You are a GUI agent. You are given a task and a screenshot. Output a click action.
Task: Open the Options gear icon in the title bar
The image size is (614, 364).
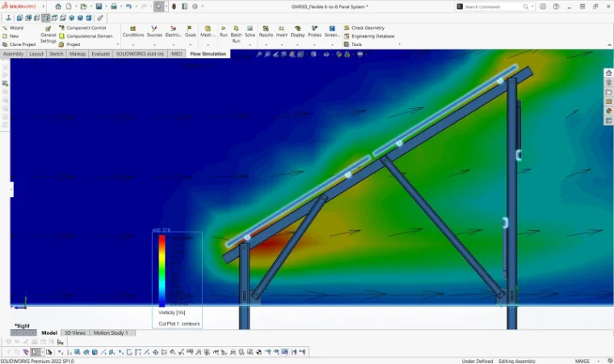(195, 6)
